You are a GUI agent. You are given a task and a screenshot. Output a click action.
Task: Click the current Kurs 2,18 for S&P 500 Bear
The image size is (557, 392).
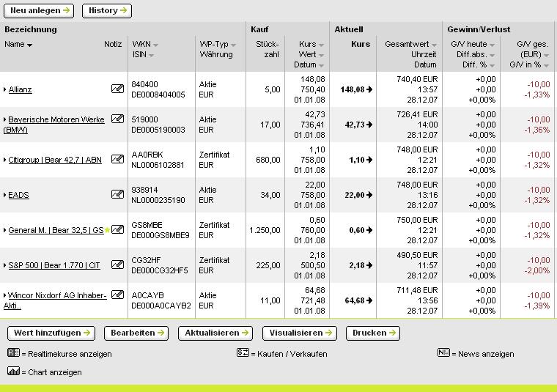point(357,265)
